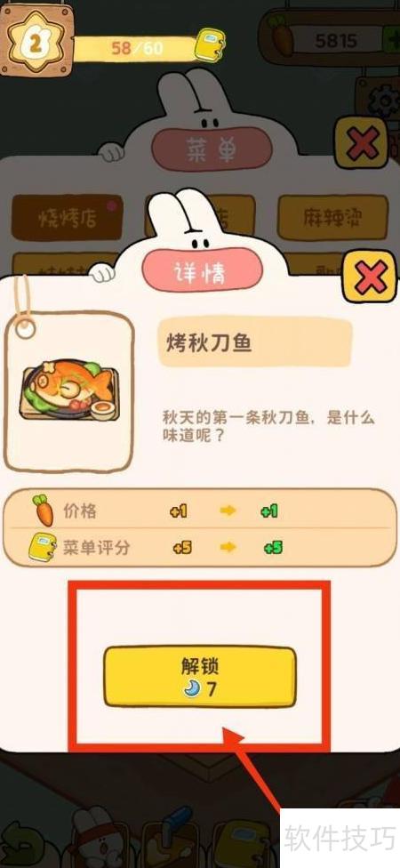Click the 解锁 unlock button
Image resolution: width=400 pixels, height=868 pixels.
coord(200,677)
